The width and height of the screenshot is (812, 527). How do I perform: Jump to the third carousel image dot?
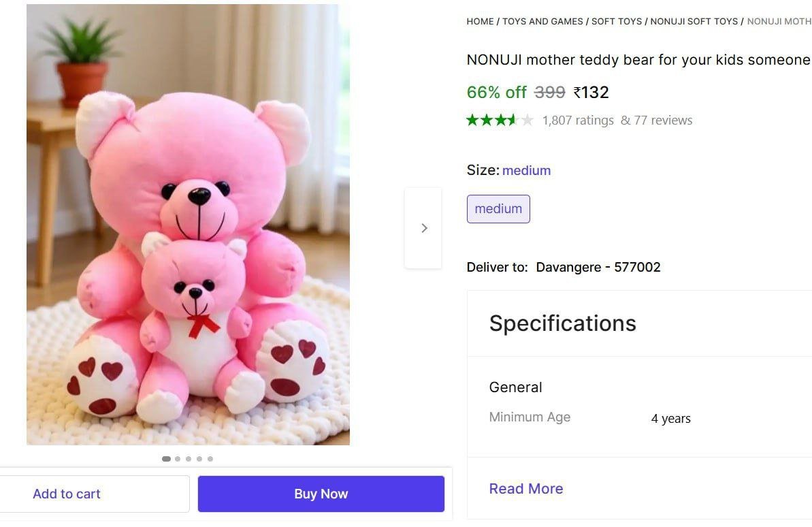pyautogui.click(x=189, y=459)
